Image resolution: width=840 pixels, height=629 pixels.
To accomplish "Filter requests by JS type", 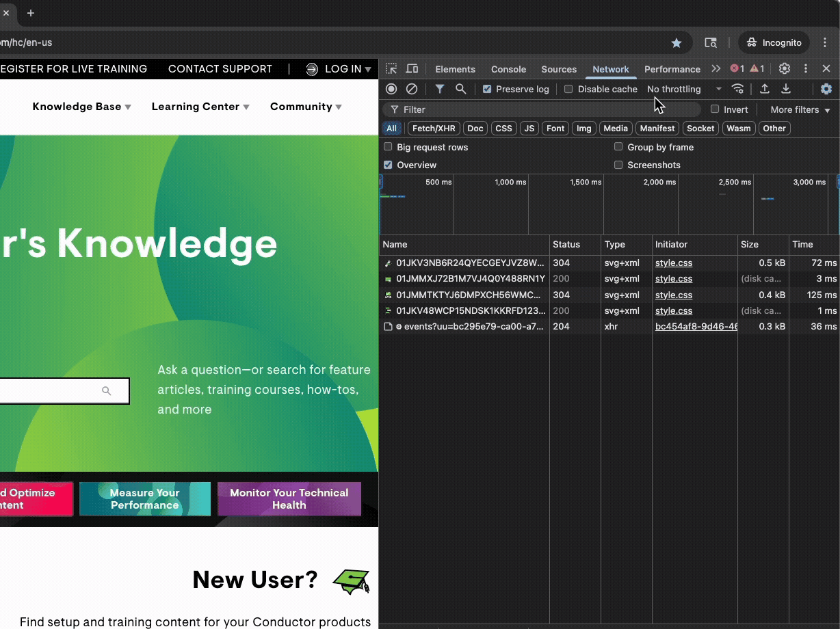I will click(529, 129).
